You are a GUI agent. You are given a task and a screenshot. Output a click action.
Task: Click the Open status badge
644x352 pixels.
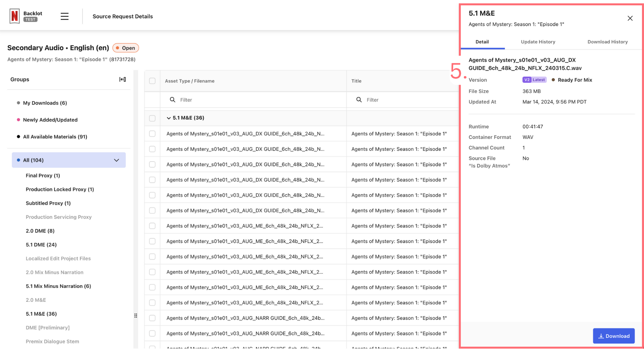[x=126, y=48]
